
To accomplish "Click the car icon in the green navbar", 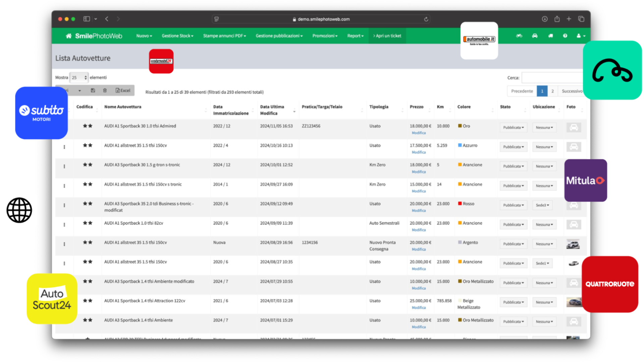I will pos(535,36).
